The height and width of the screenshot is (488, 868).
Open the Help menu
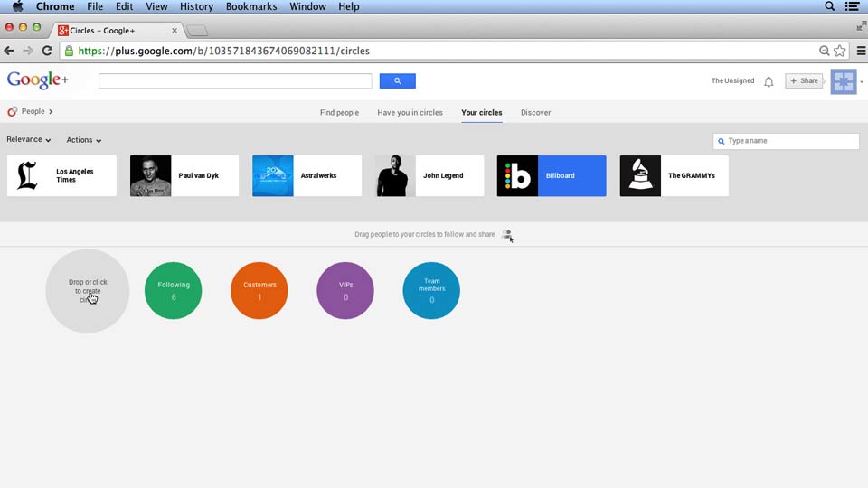[x=349, y=6]
